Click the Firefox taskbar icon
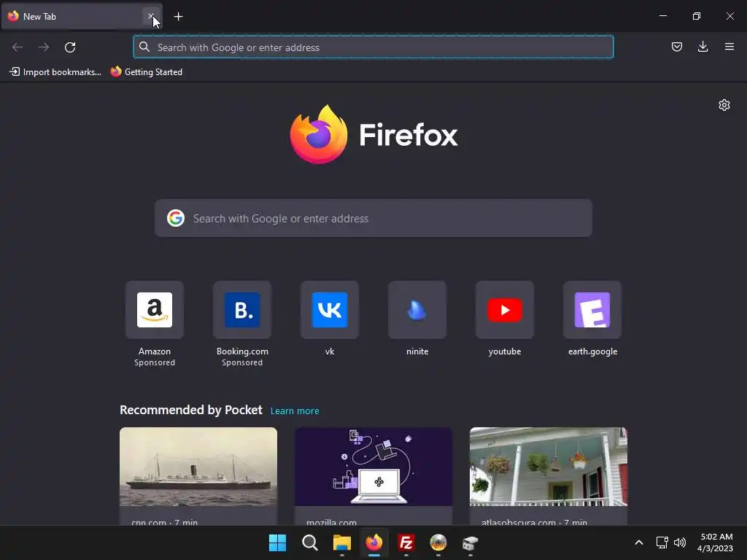Image resolution: width=747 pixels, height=560 pixels. click(x=374, y=542)
